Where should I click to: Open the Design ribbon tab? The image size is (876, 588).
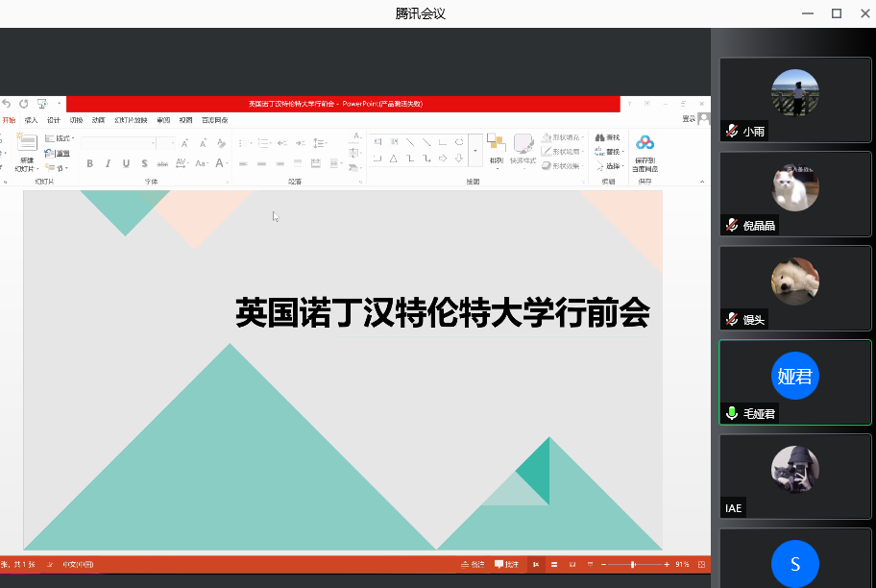tap(54, 120)
